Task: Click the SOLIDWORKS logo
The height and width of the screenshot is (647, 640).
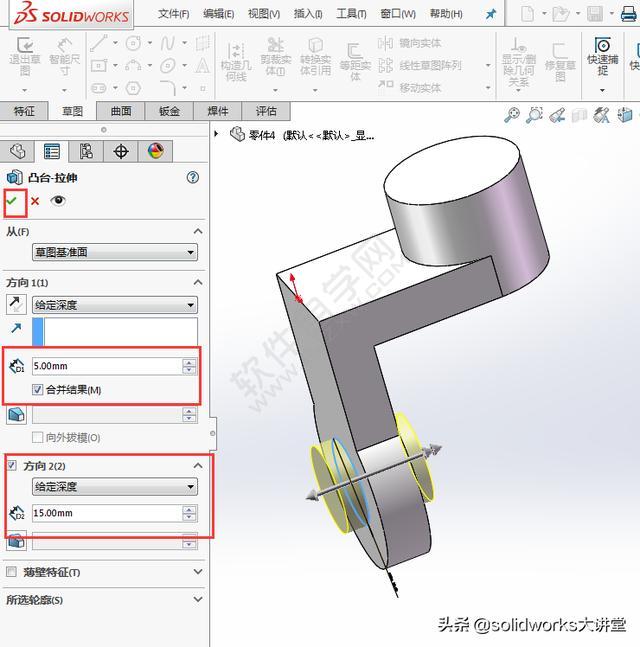Action: click(71, 14)
